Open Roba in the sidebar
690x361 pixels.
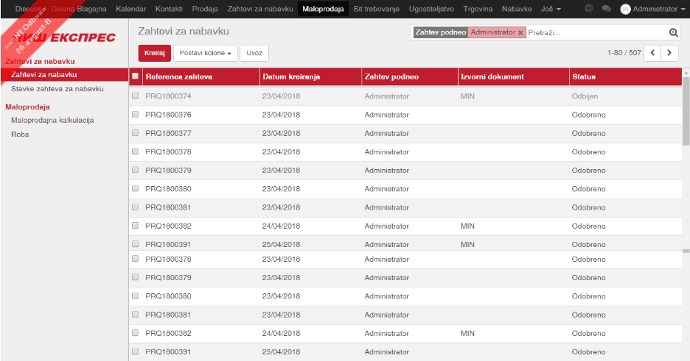tap(20, 134)
